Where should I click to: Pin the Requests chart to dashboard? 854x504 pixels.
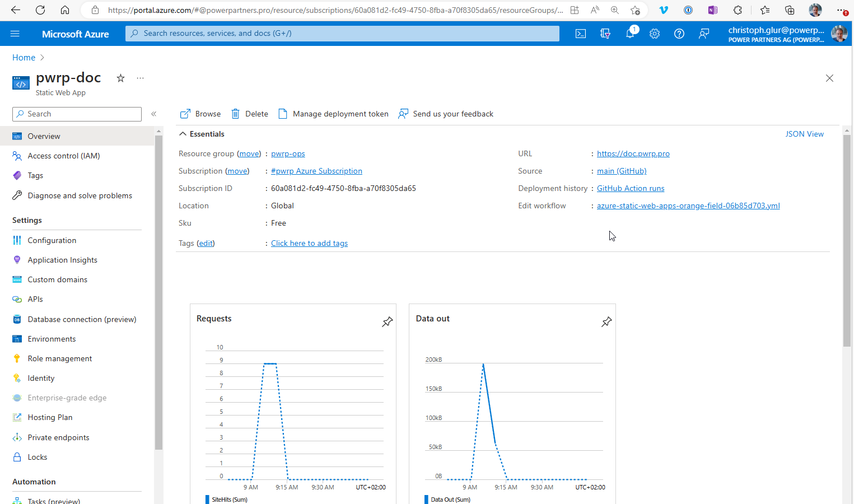pos(388,321)
